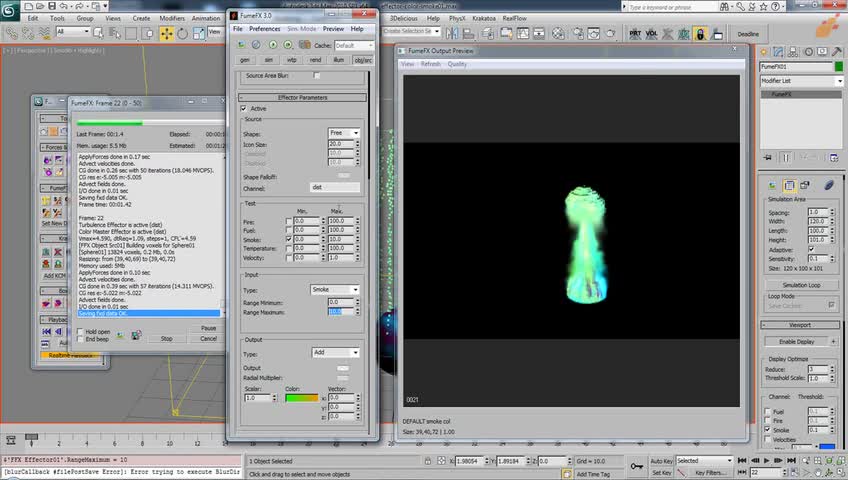Viewport: 848px width, 480px height.
Task: Click FumeFX start simulation play icon
Action: [273, 45]
